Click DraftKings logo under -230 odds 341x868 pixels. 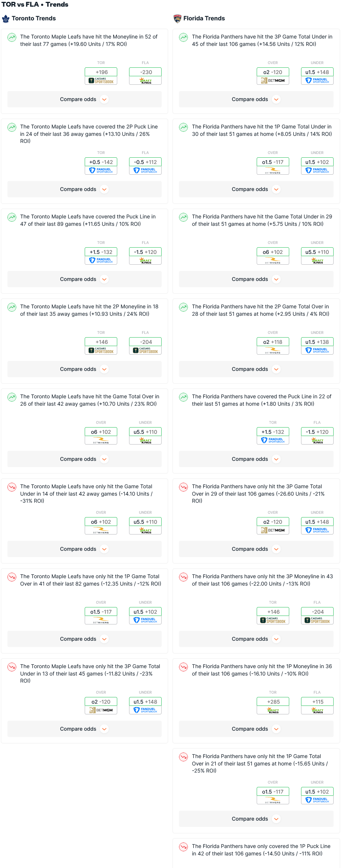point(145,81)
